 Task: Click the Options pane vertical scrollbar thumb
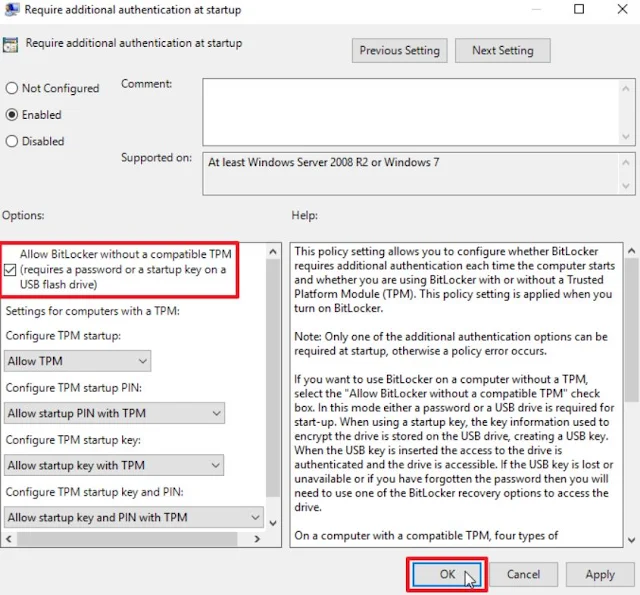click(x=273, y=378)
